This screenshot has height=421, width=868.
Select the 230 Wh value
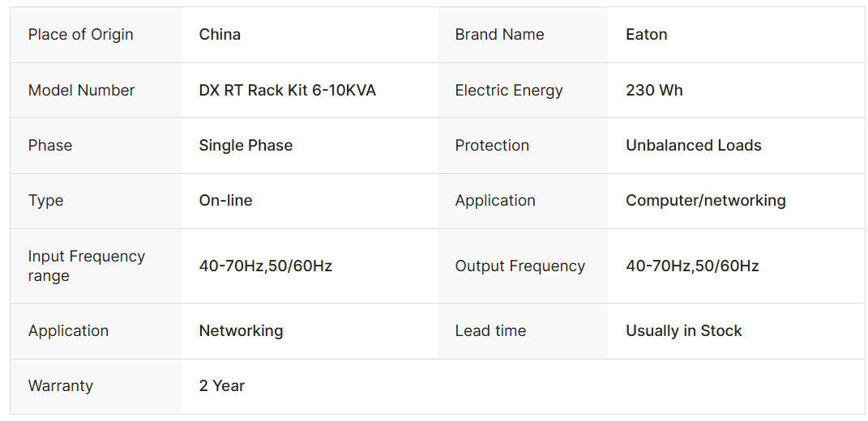(654, 91)
